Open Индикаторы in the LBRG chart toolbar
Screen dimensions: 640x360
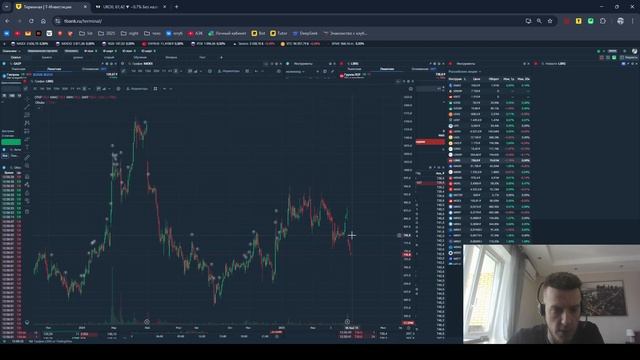click(137, 89)
